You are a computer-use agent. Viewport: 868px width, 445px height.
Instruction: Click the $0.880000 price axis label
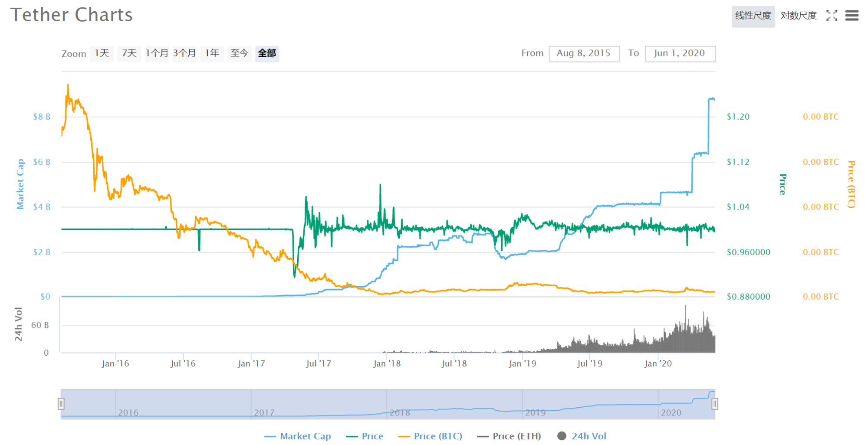[749, 297]
